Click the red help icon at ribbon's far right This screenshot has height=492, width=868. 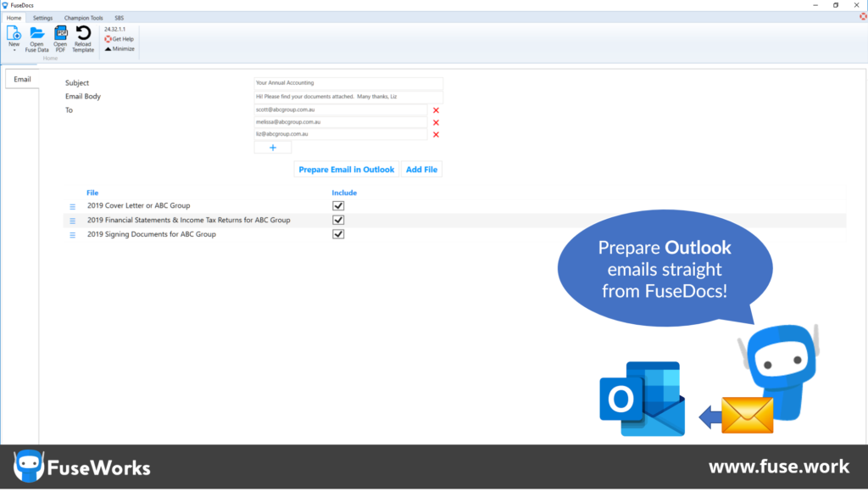click(x=863, y=17)
